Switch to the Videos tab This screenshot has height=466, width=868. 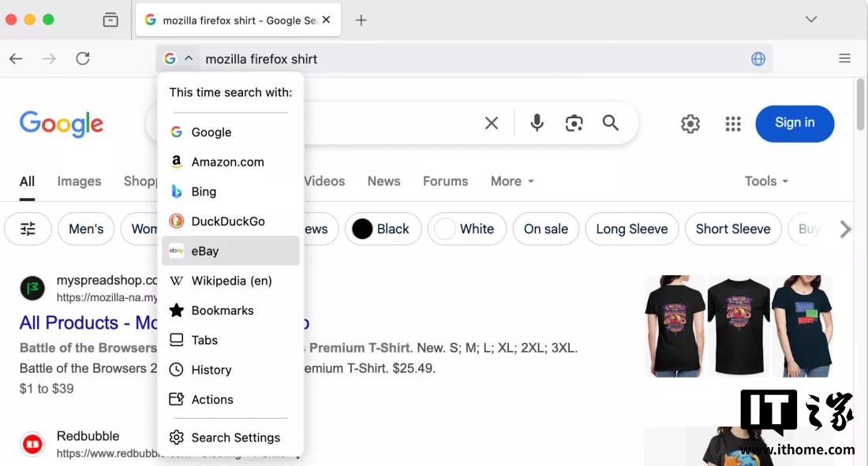324,181
